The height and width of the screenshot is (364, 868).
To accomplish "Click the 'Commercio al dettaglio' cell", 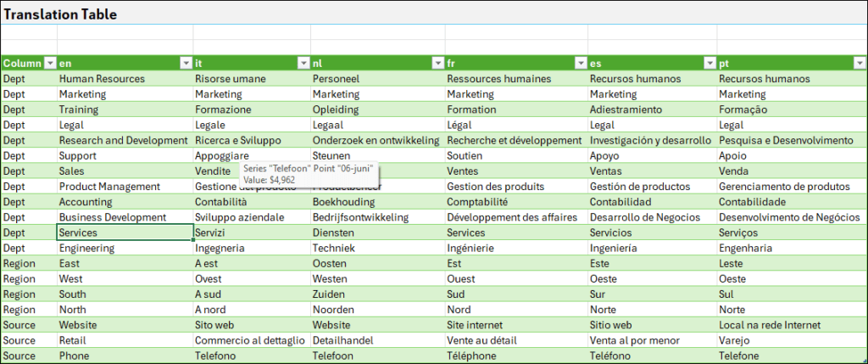I will 249,340.
